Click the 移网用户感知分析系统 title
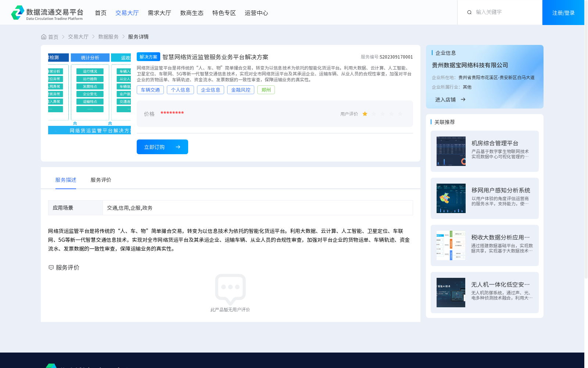The height and width of the screenshot is (368, 588). pos(501,190)
